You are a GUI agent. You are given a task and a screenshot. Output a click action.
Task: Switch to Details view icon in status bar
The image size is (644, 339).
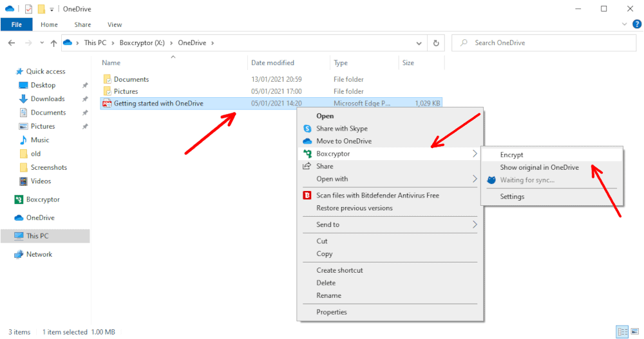tap(623, 332)
